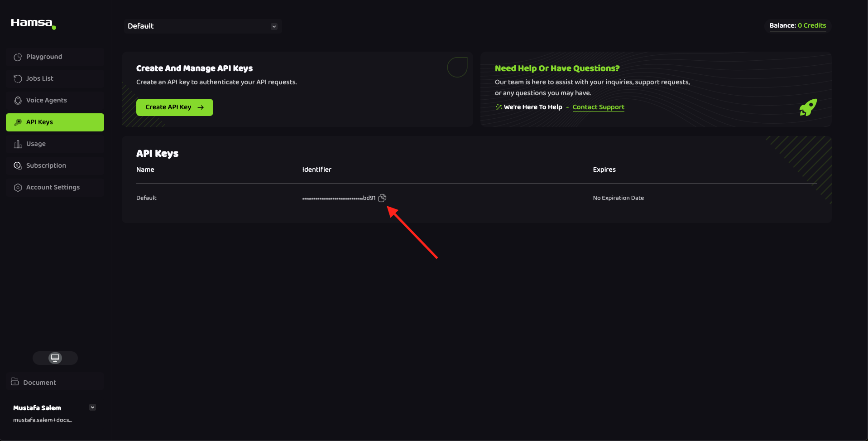The width and height of the screenshot is (868, 441).
Task: Go to Jobs List page
Action: click(55, 79)
